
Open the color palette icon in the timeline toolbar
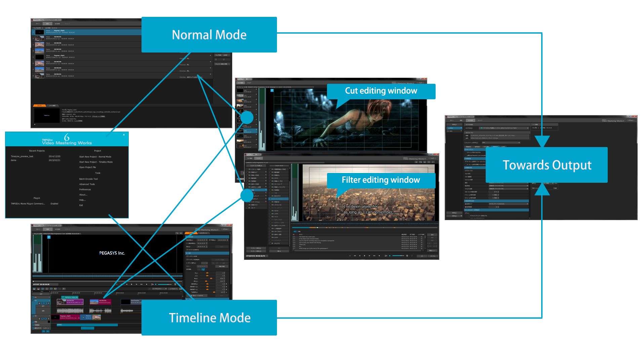point(55,289)
